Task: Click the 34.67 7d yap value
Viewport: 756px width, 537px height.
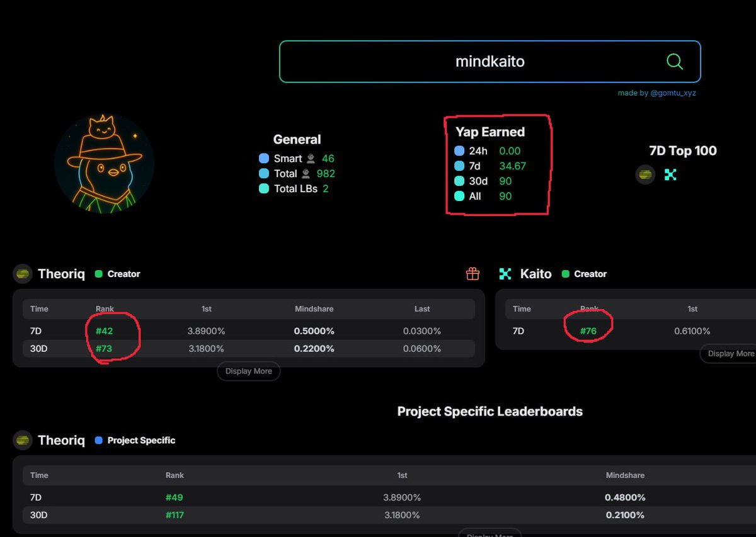Action: [x=512, y=166]
